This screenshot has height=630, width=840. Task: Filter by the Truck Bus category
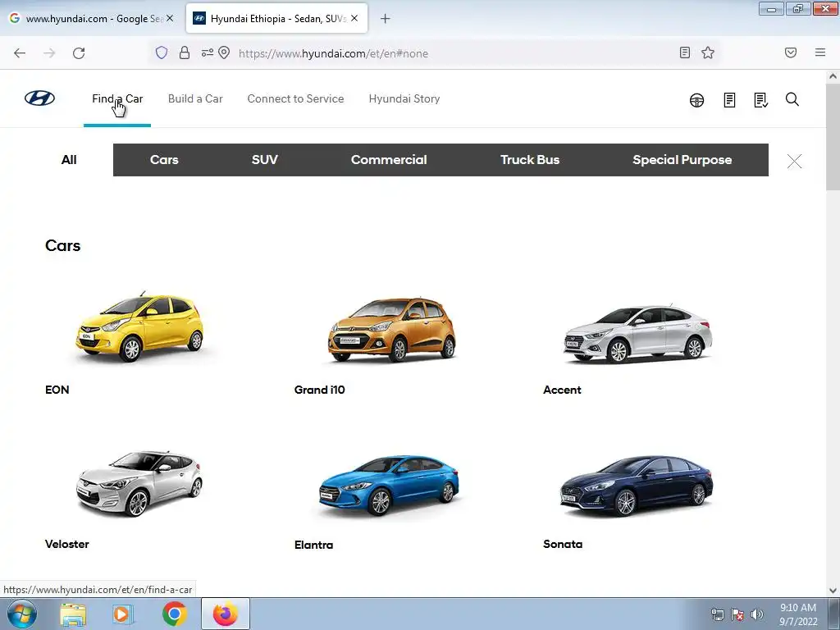click(x=530, y=160)
